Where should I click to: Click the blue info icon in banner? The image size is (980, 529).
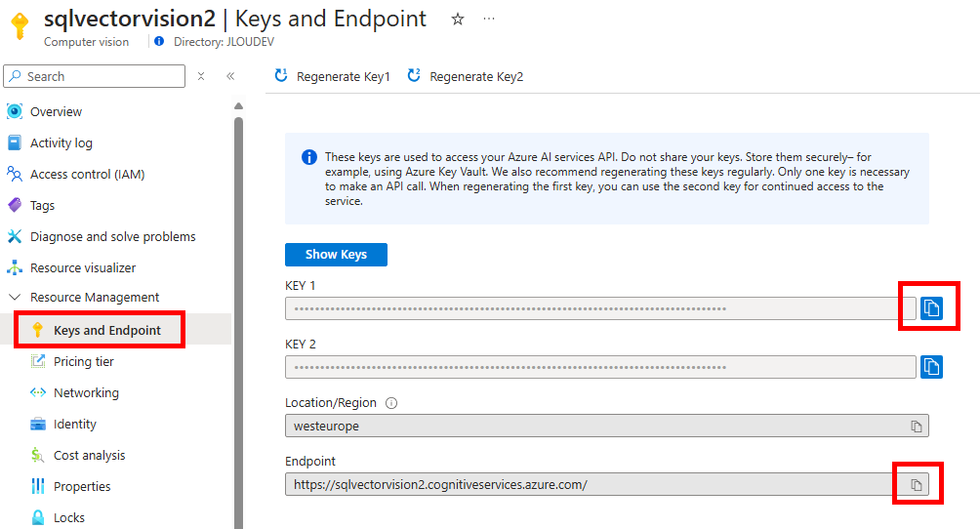308,157
